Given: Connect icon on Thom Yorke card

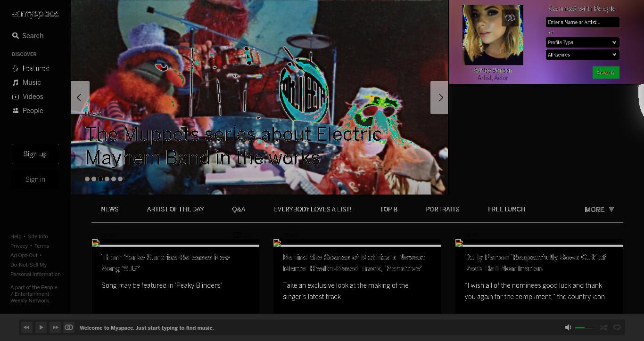Looking at the screenshot, I should tap(237, 235).
